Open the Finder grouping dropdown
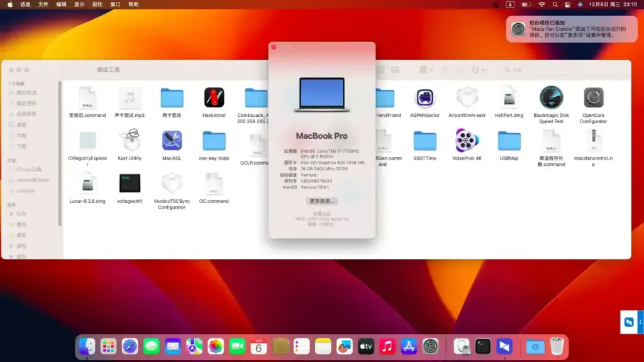Viewport: 644px width, 362px height. [x=426, y=70]
